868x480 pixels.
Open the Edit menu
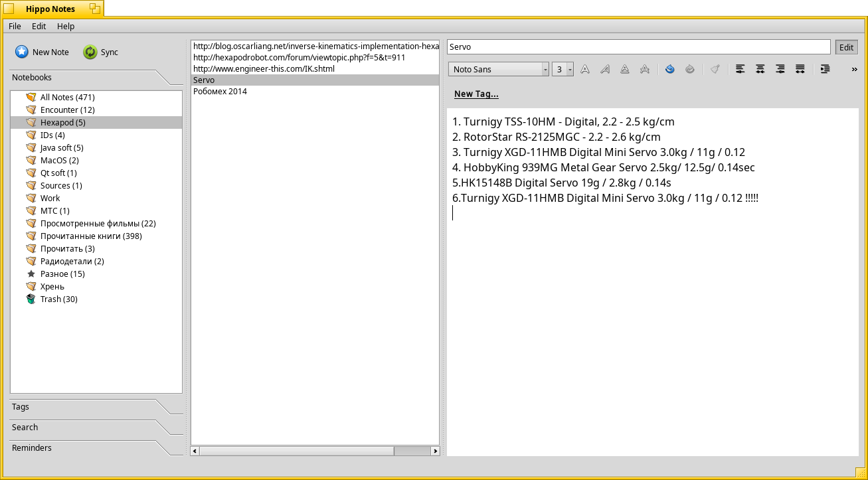click(x=39, y=27)
